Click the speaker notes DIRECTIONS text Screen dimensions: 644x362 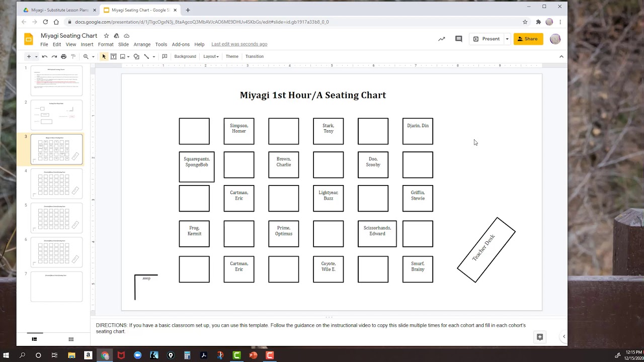[310, 328]
